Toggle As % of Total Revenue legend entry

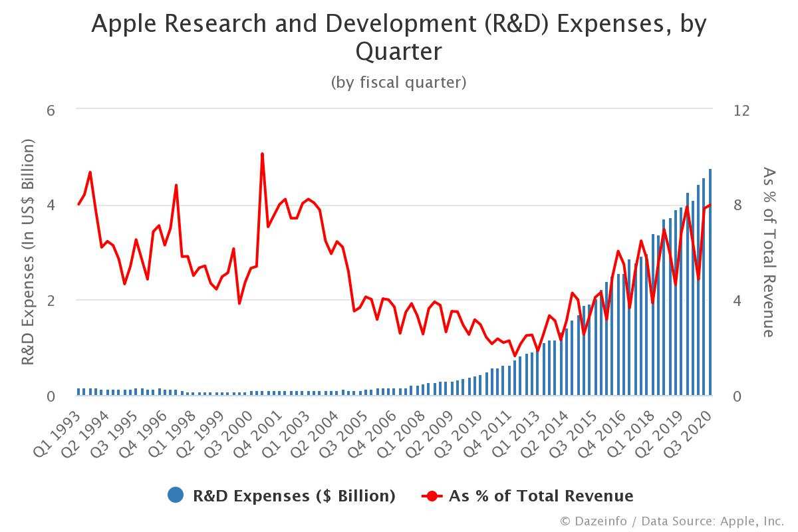pos(527,495)
